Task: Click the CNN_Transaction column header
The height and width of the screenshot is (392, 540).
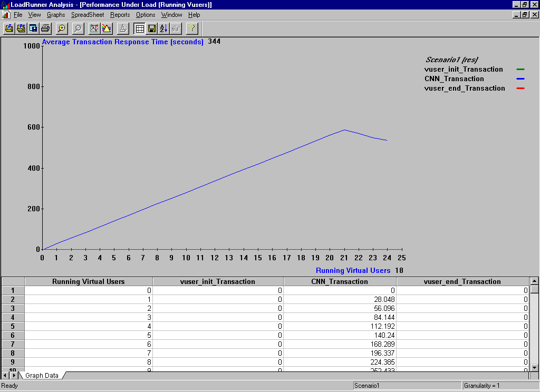Action: [340, 281]
